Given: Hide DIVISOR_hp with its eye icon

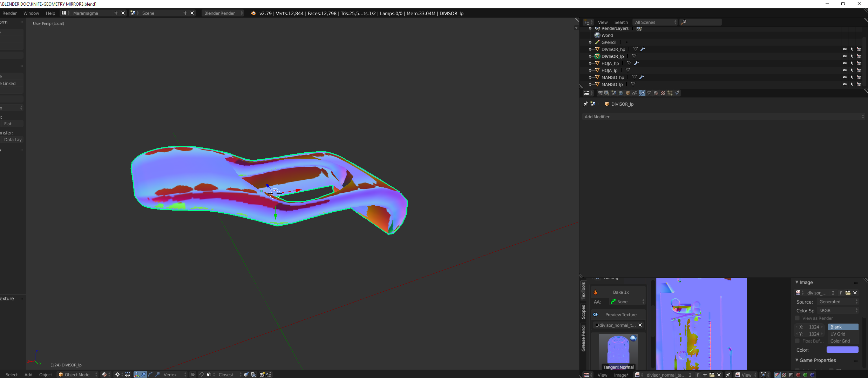Looking at the screenshot, I should [845, 49].
